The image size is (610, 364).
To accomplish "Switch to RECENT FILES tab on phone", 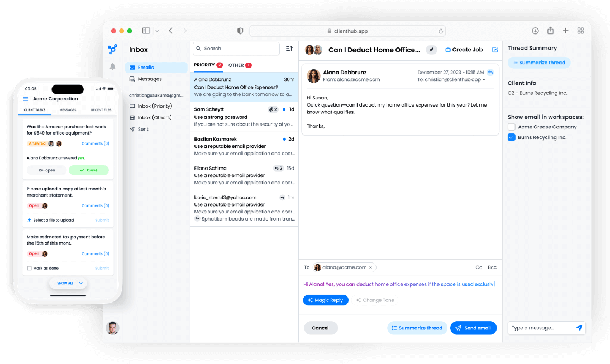I will [101, 110].
